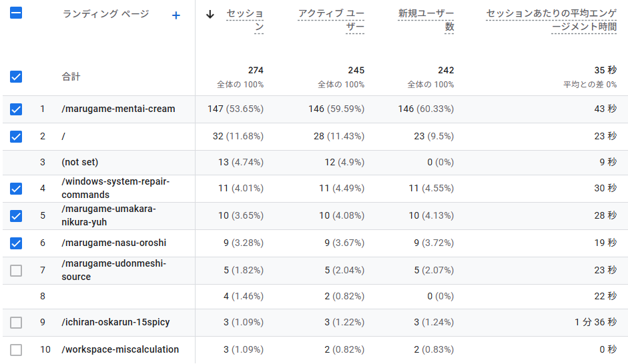
Task: Click total sessions value 274
Action: pos(256,71)
